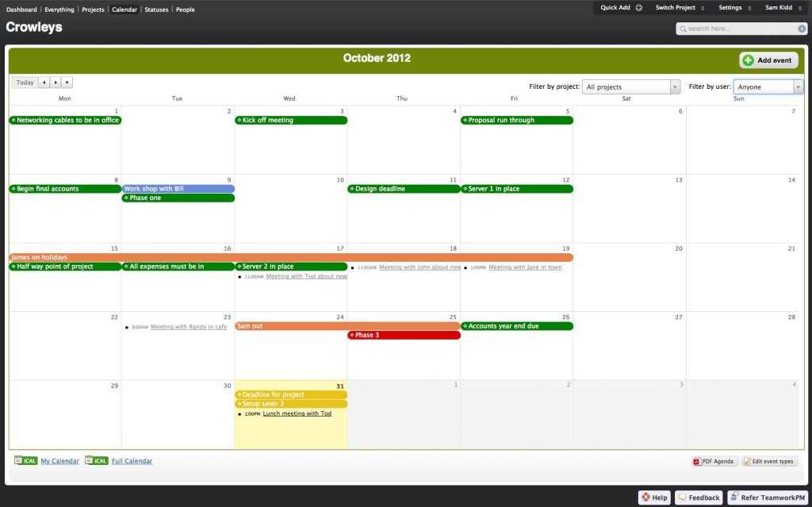Click the green plus icon on Add event
This screenshot has height=507, width=812.
point(748,60)
